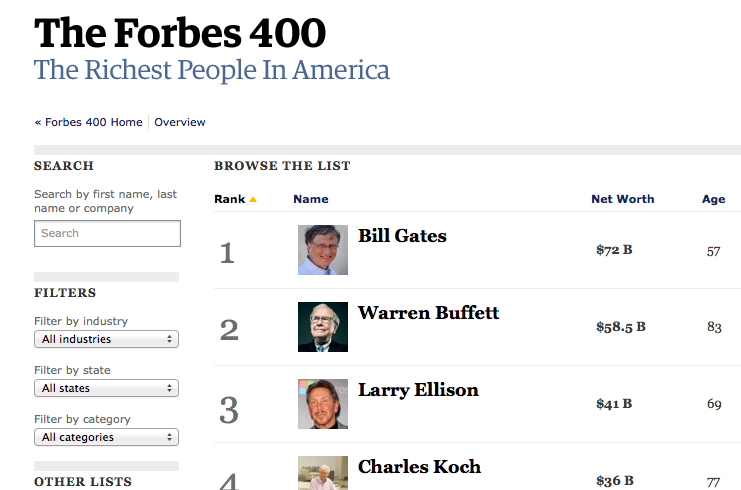Go to Forbes 400 Home link

(x=88, y=122)
